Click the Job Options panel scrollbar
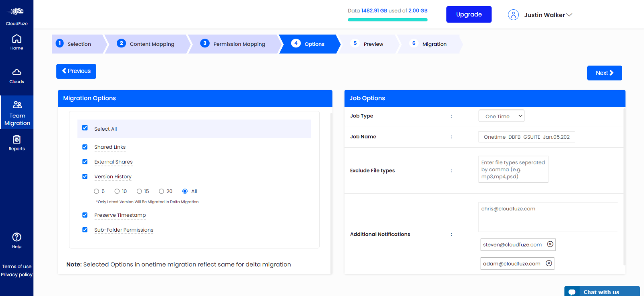The image size is (644, 296). (624, 187)
